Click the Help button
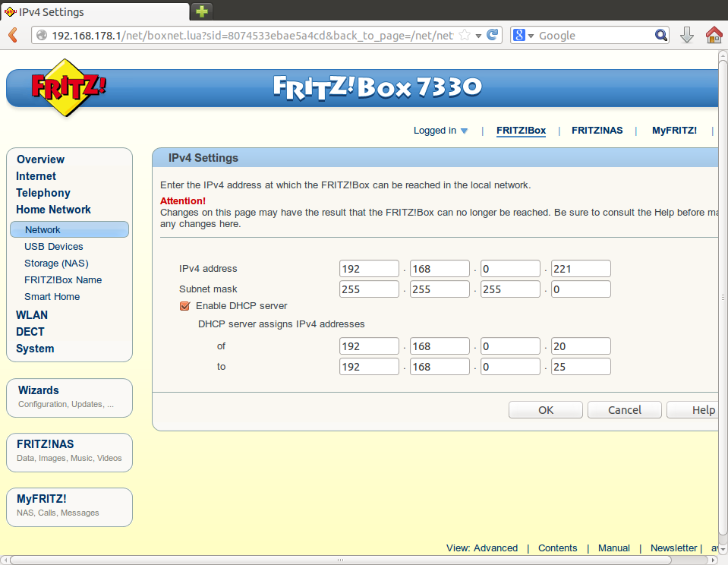Image resolution: width=728 pixels, height=565 pixels. [x=693, y=410]
